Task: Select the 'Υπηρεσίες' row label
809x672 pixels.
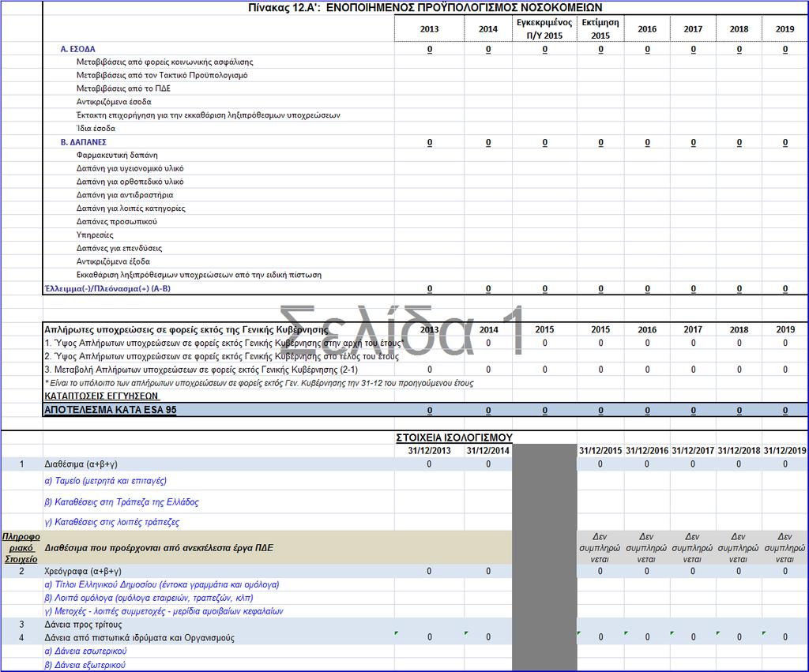Action: coord(95,235)
